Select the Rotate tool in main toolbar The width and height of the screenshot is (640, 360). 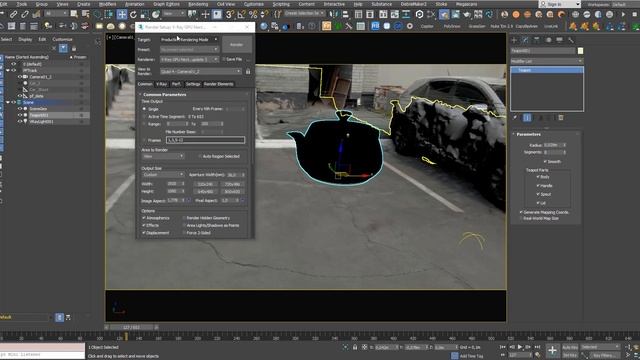pyautogui.click(x=133, y=15)
